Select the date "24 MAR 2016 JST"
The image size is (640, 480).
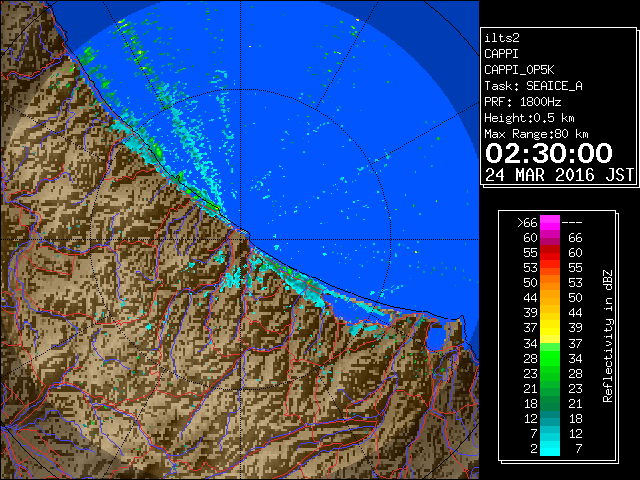(x=560, y=175)
